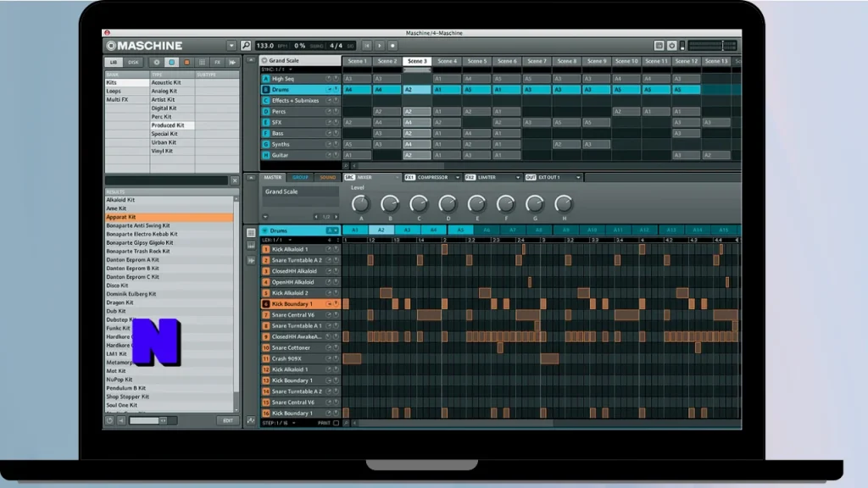
Task: Select pattern A5 in Drums pattern row
Action: click(x=460, y=230)
